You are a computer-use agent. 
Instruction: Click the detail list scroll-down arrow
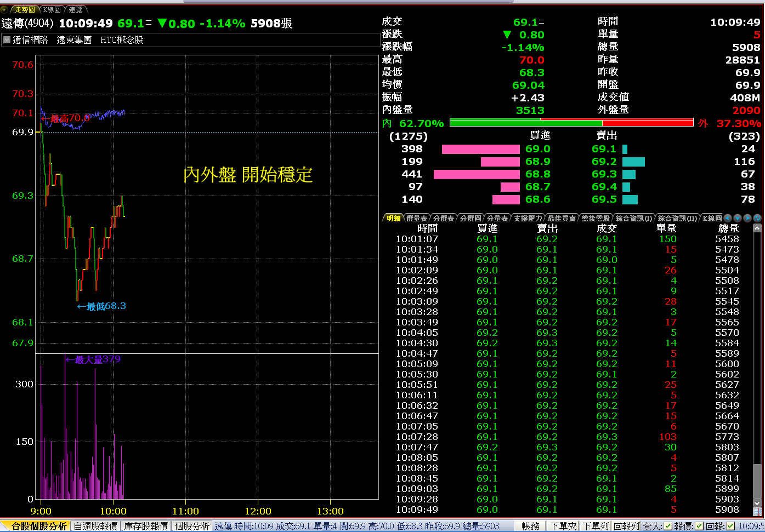pyautogui.click(x=757, y=503)
